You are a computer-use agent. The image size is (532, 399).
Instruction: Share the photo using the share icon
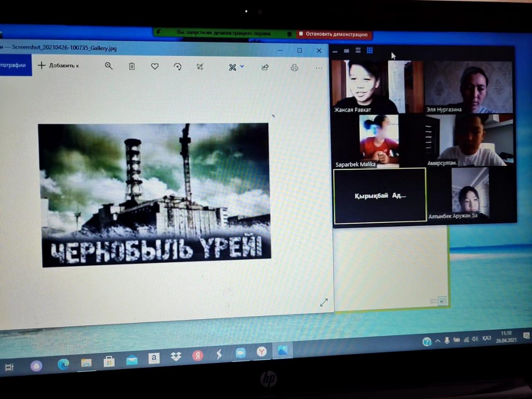point(265,67)
